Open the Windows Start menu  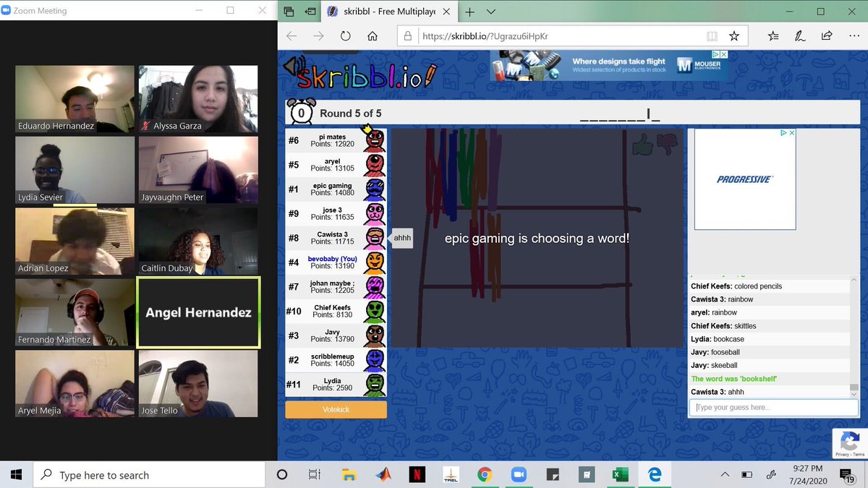point(17,475)
